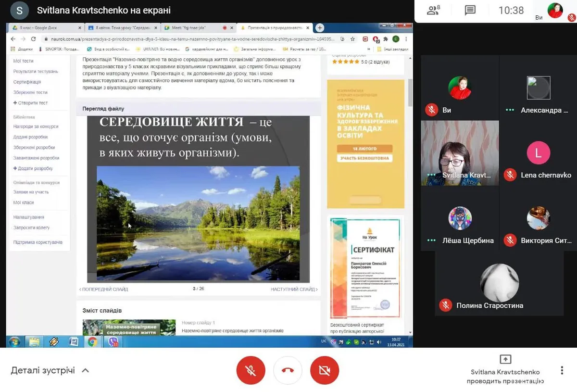The image size is (577, 392).
Task: Bookmark this page with star icon
Action: [x=352, y=39]
